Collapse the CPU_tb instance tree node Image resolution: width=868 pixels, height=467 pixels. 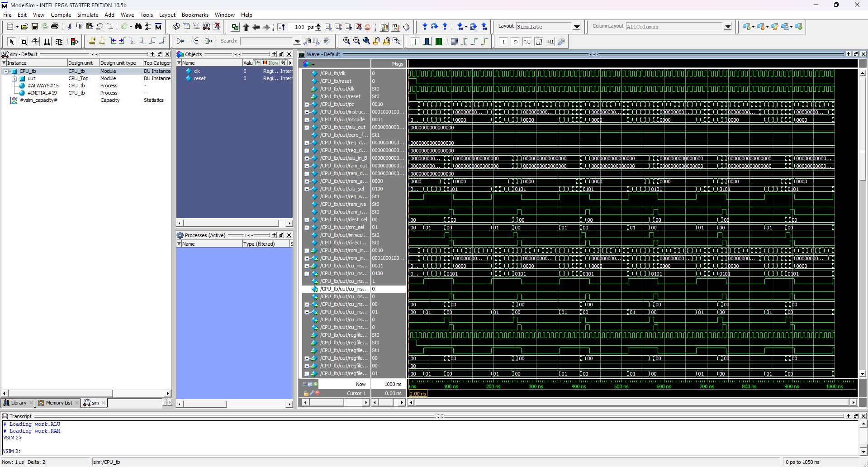pyautogui.click(x=6, y=71)
